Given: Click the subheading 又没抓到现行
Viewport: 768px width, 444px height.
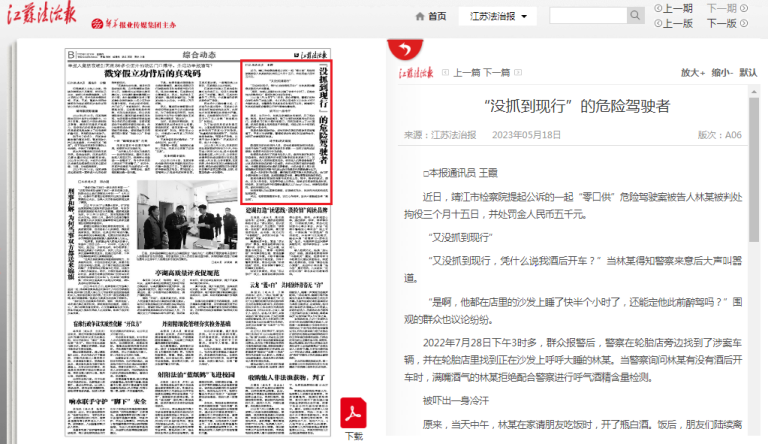Looking at the screenshot, I should click(x=460, y=238).
